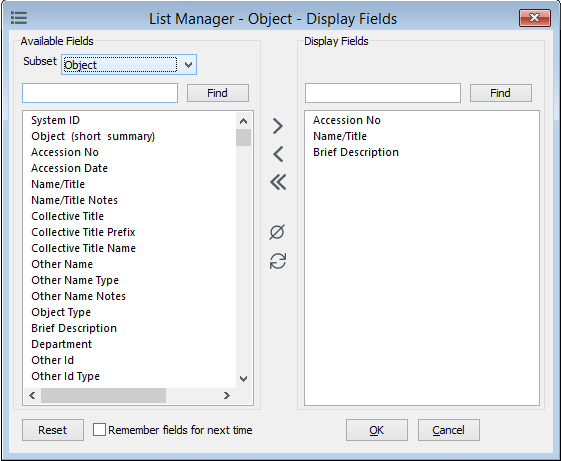Screen dimensions: 561x461
Task: Select Collective Title Prefix field
Action: coord(83,232)
